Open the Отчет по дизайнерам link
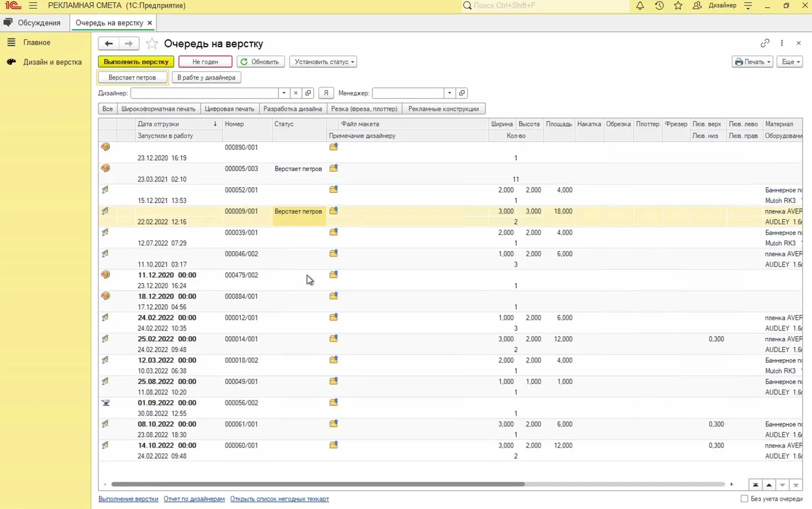This screenshot has width=812, height=509. coord(194,499)
